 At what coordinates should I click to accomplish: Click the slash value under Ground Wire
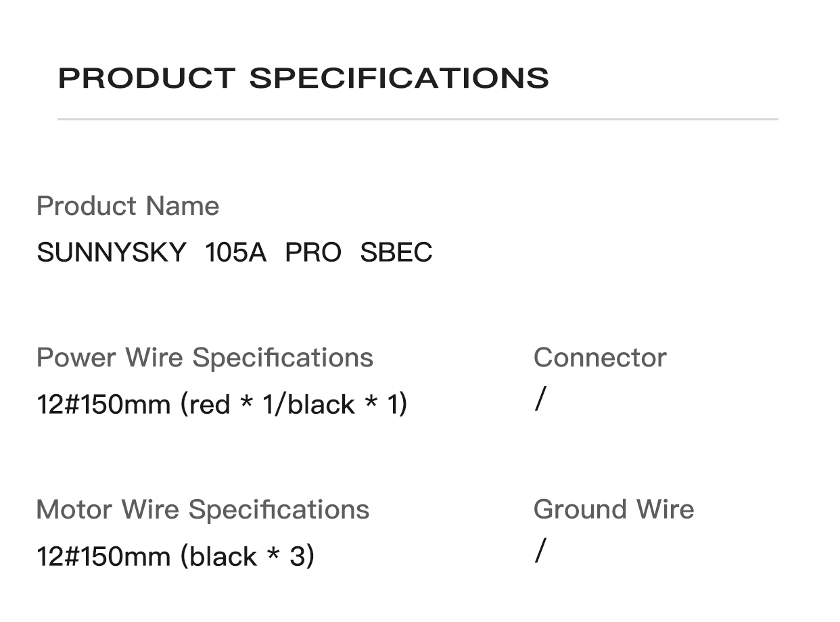(539, 550)
